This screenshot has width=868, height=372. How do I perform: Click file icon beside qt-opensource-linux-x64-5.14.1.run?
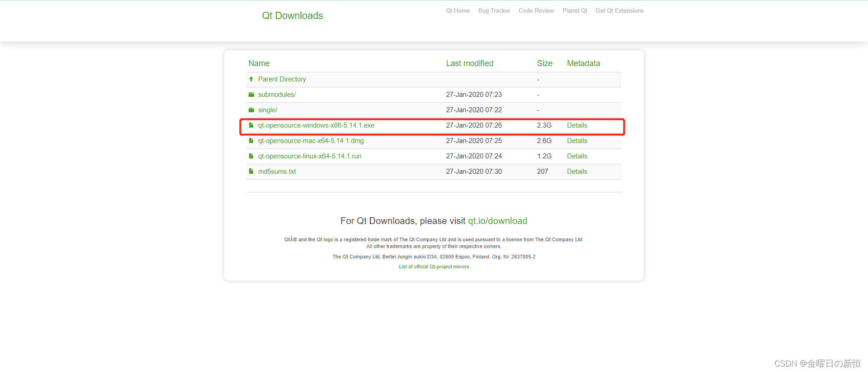click(x=251, y=156)
